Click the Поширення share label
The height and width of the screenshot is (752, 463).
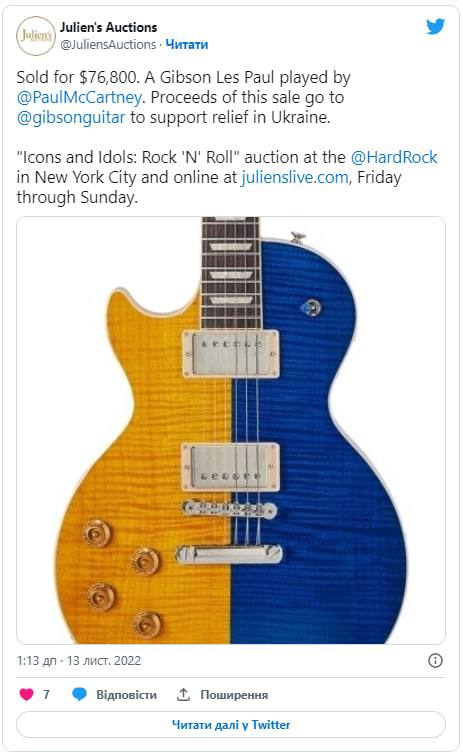tap(234, 694)
